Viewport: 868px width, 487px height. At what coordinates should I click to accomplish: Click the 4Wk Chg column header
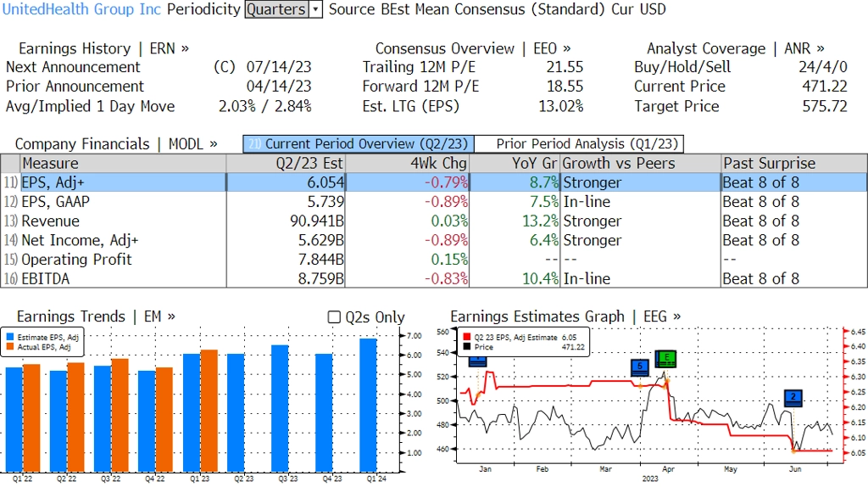tap(407, 164)
